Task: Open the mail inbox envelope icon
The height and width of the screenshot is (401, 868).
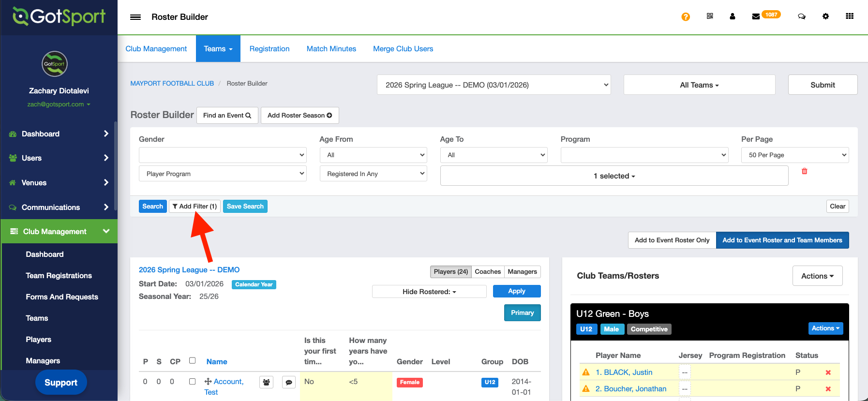Action: [755, 17]
